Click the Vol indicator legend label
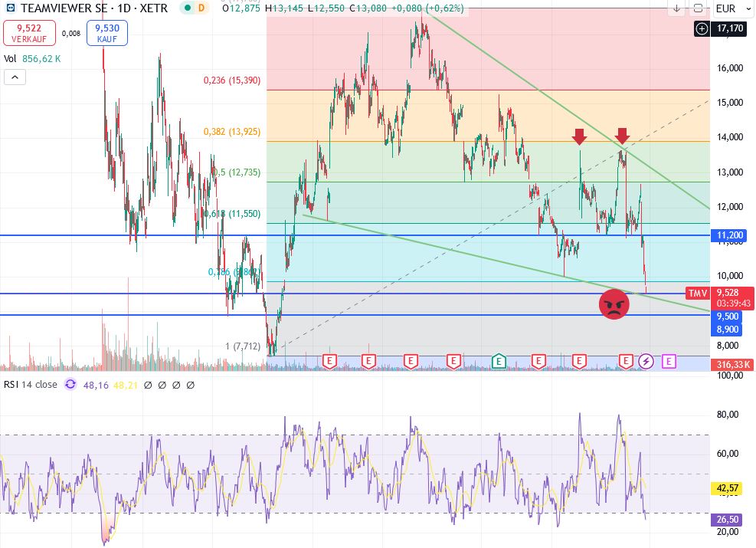The image size is (756, 548). point(10,59)
